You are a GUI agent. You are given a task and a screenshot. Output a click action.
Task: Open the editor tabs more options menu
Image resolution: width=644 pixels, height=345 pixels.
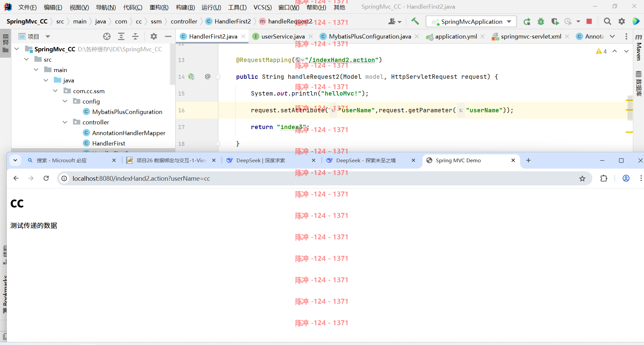pos(626,37)
